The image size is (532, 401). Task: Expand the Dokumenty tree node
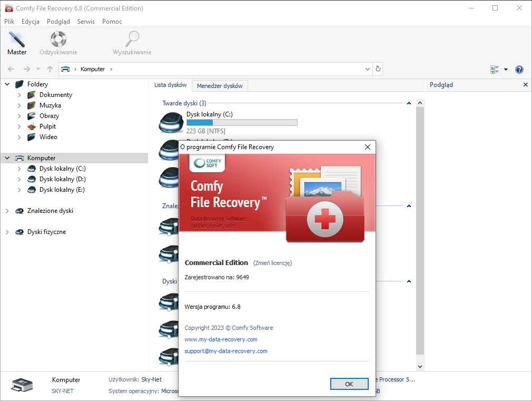[19, 95]
